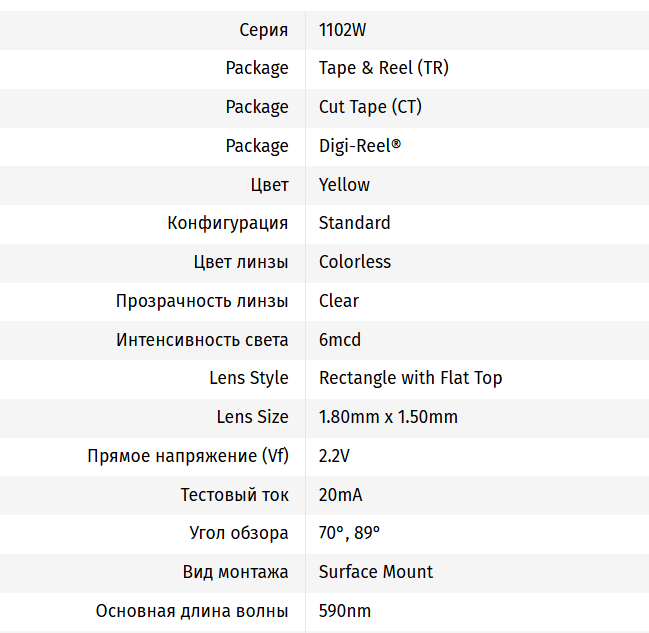Screen dimensions: 649x633
Task: Click the Colorless lens color value
Action: point(354,262)
